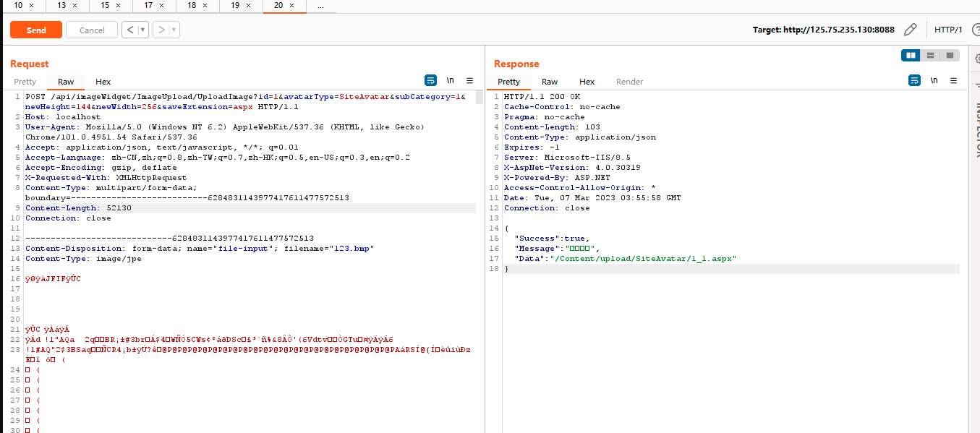Viewport: 980px width, 433px height.
Task: Switch to Repeater tab 13
Action: tap(61, 5)
